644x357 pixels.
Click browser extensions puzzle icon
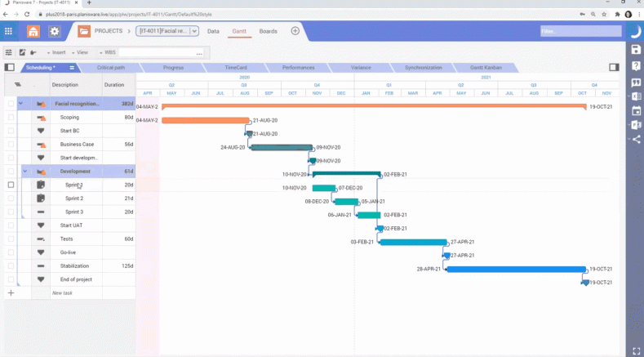tap(617, 14)
